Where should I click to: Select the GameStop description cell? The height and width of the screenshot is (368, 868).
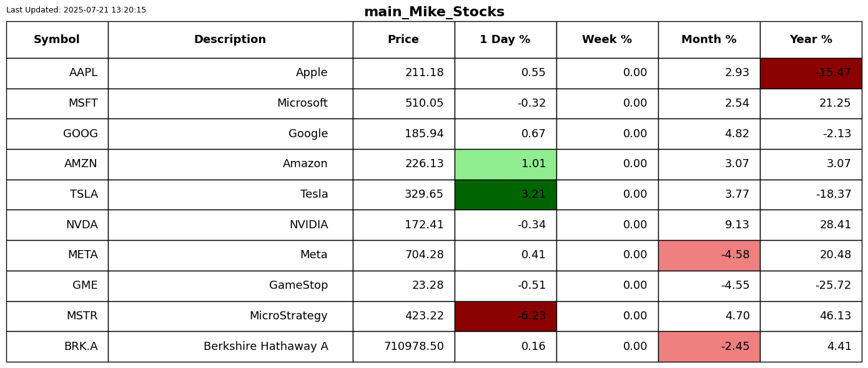tap(230, 286)
